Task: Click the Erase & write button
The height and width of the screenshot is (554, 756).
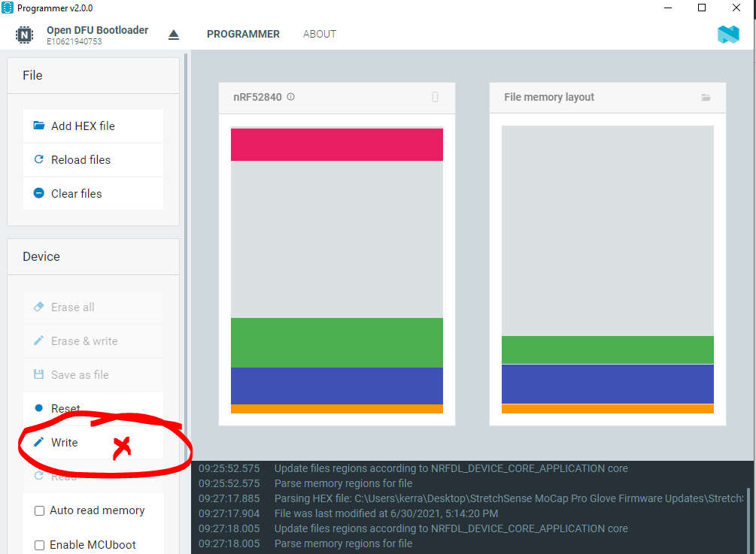Action: click(x=93, y=341)
